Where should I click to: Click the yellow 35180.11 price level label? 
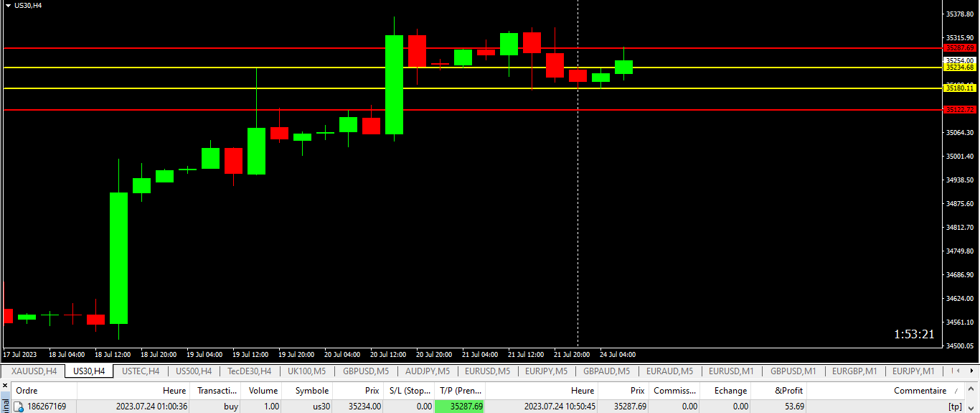(x=959, y=88)
